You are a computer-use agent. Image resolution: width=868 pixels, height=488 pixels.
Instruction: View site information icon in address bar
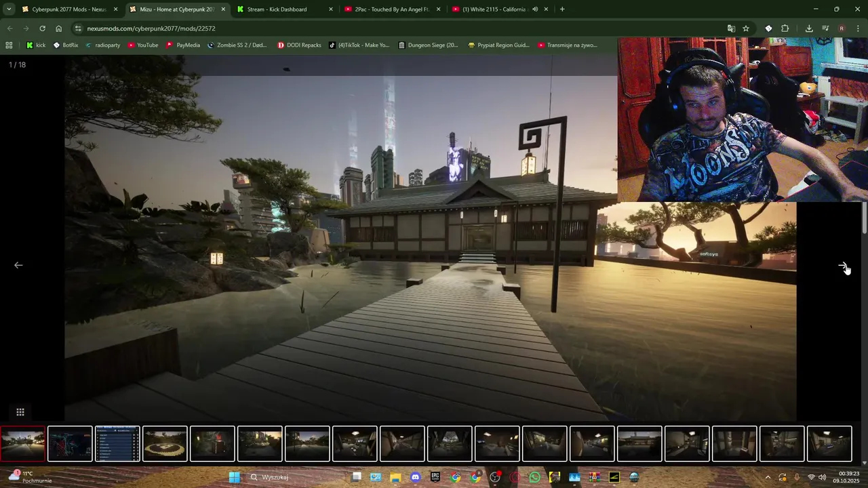tap(78, 28)
